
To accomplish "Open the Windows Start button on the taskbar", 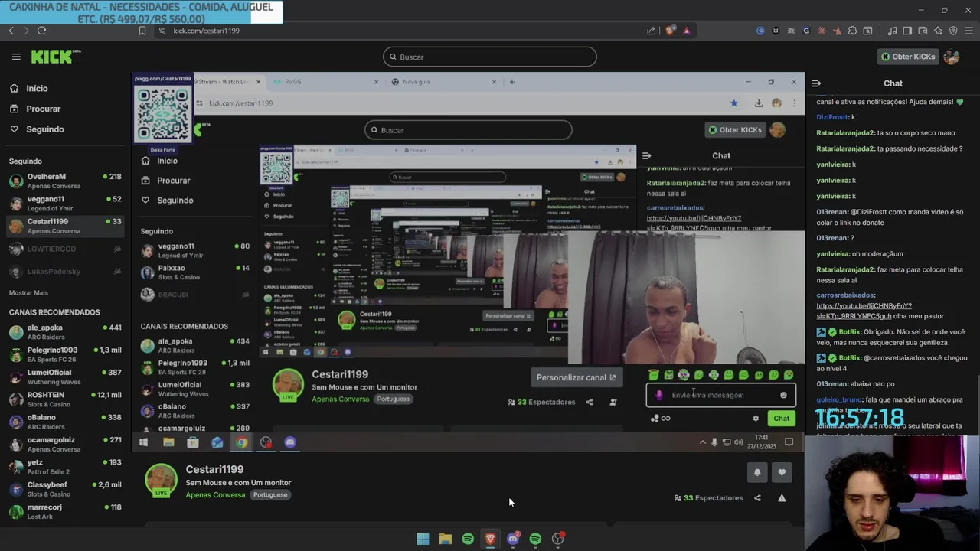I will (423, 539).
